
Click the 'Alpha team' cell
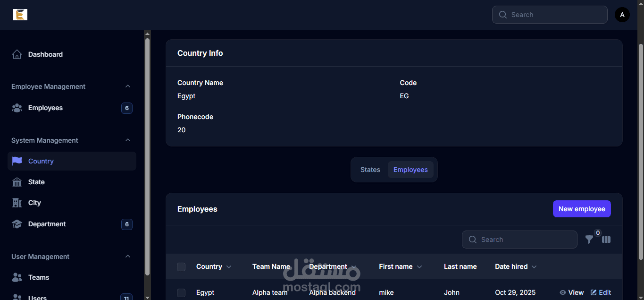point(270,292)
